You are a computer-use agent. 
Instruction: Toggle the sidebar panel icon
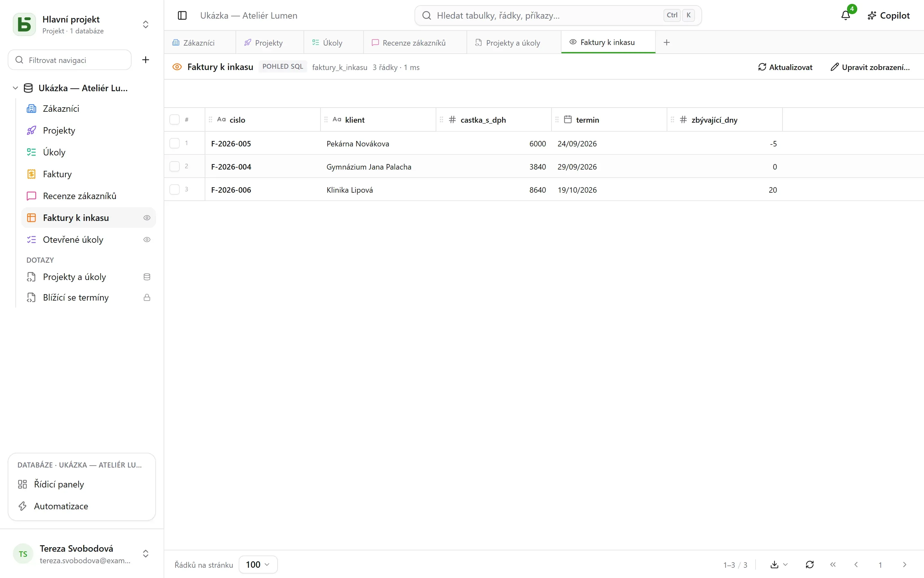pos(182,16)
